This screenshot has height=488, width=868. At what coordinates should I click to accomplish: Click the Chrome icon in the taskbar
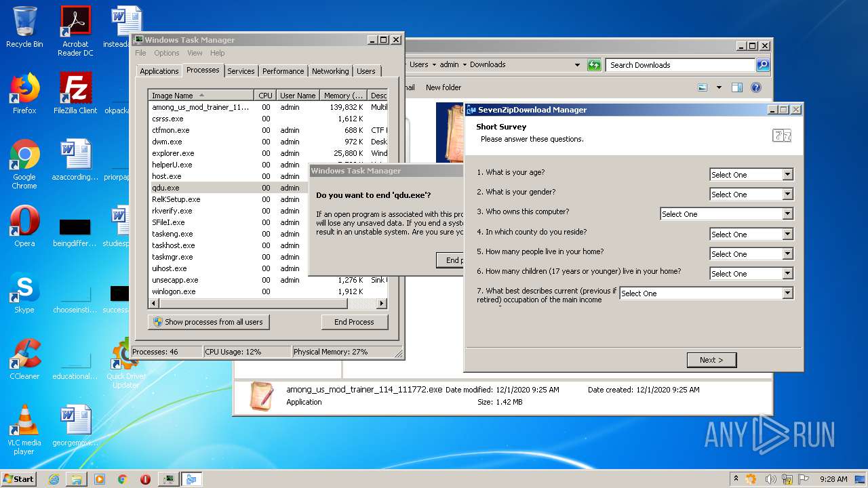(122, 479)
